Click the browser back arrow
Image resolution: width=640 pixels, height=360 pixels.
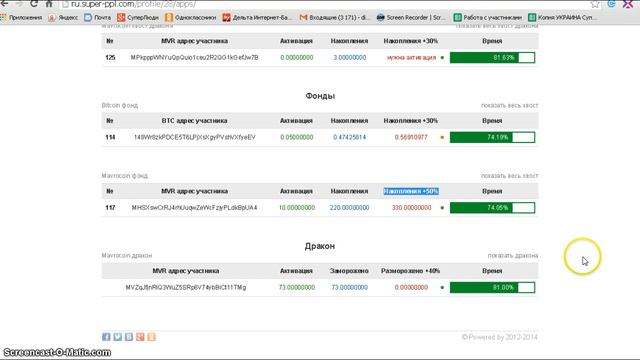(5, 4)
